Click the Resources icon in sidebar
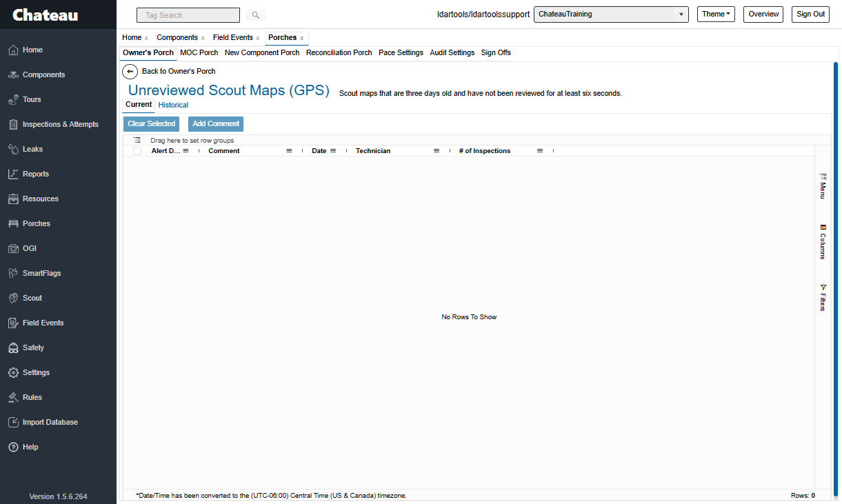 13,199
